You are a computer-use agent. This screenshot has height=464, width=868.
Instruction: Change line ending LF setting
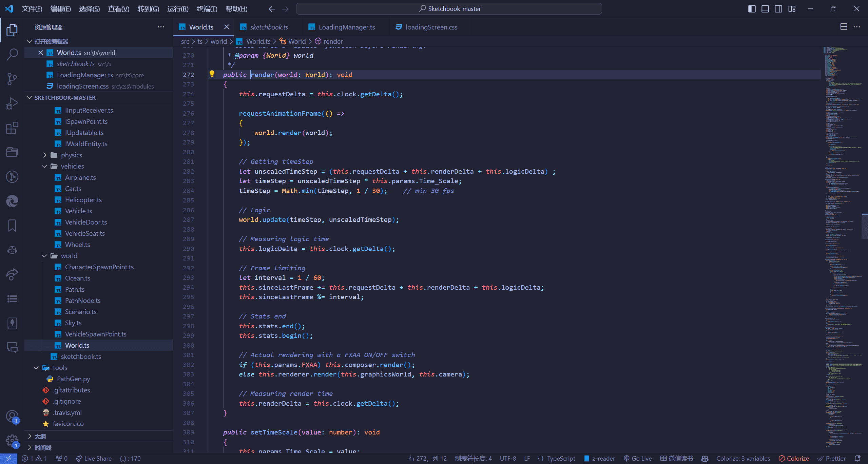coord(527,459)
